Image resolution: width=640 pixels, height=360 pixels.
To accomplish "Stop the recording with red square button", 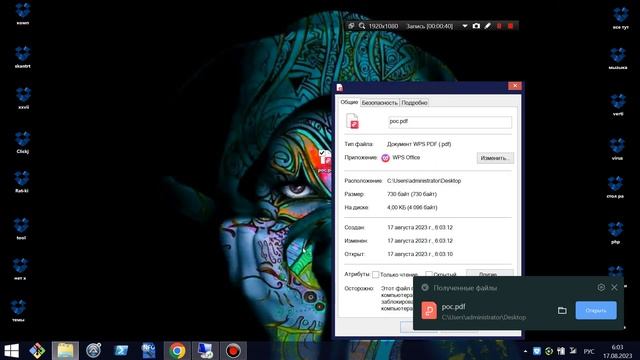I will 510,26.
